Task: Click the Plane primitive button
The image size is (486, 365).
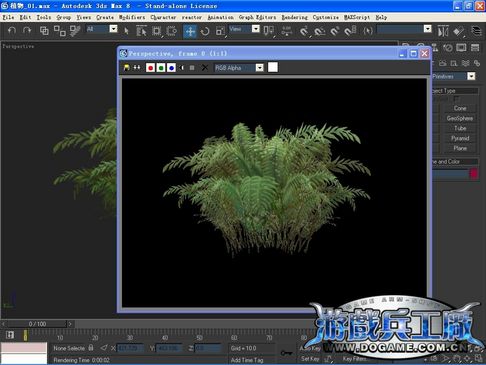Action: point(460,148)
